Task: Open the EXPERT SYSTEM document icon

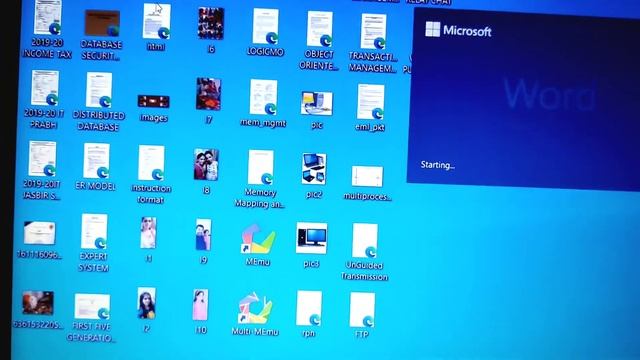Action: 94,231
